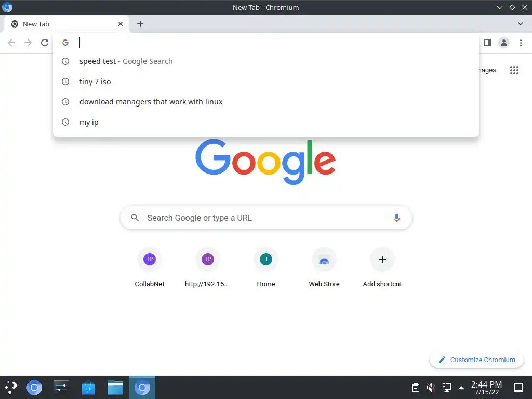Viewport: 532px width, 399px height.
Task: Click the Google logo
Action: coord(265,162)
